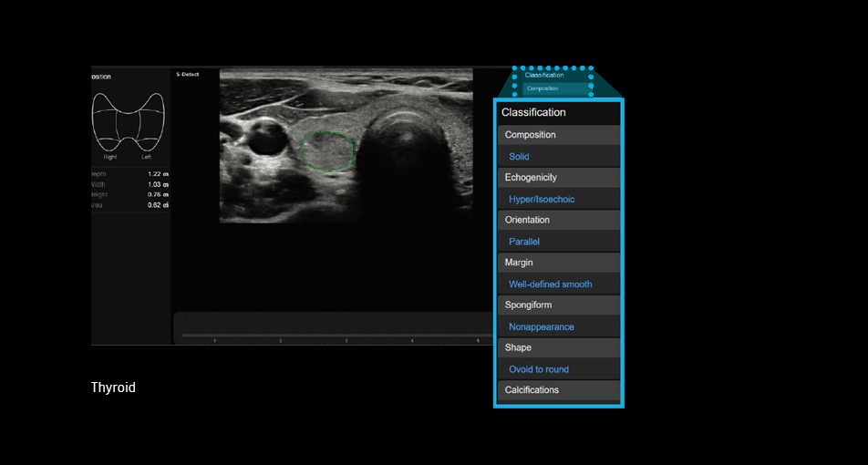Image resolution: width=868 pixels, height=465 pixels.
Task: Click the frame slider track above marker 3
Action: coord(346,335)
